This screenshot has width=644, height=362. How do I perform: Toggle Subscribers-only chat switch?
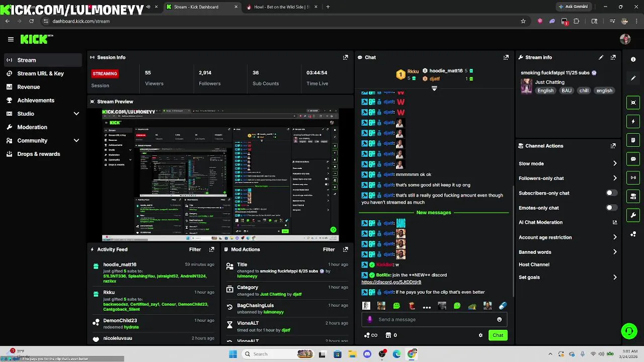[x=611, y=193]
